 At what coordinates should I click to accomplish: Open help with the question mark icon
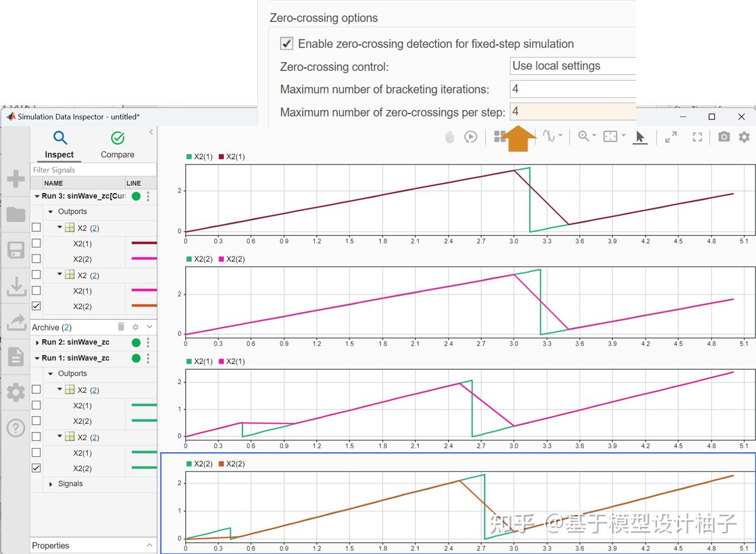pyautogui.click(x=15, y=428)
